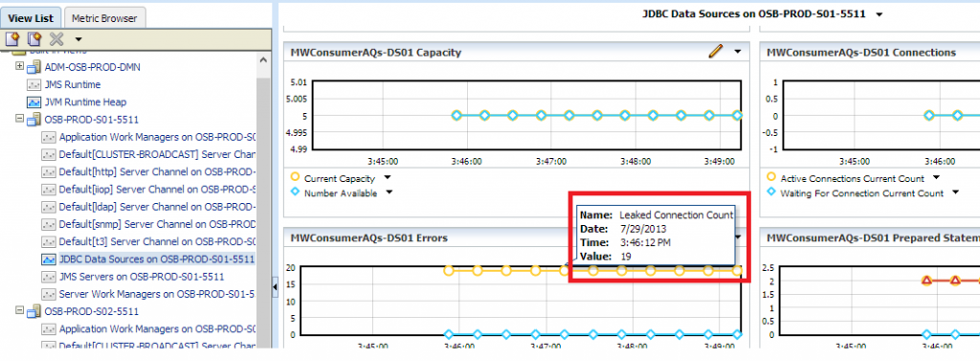
Task: Click the panel splitter collapse arrow
Action: [x=275, y=286]
